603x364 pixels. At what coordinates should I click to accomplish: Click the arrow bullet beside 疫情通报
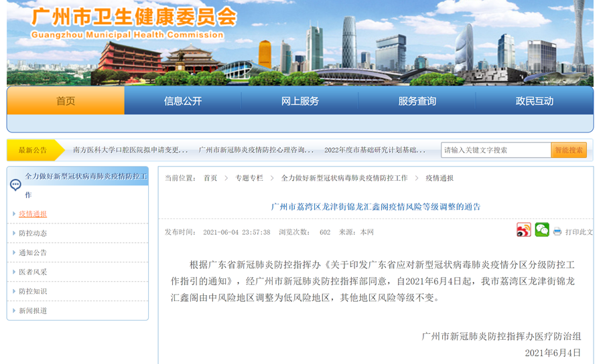click(14, 214)
